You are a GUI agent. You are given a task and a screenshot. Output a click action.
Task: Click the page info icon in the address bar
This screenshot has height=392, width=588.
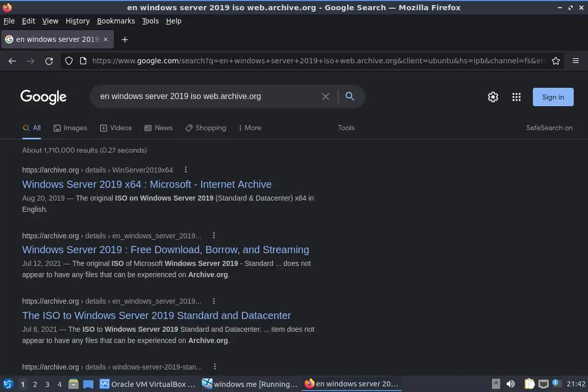(83, 61)
